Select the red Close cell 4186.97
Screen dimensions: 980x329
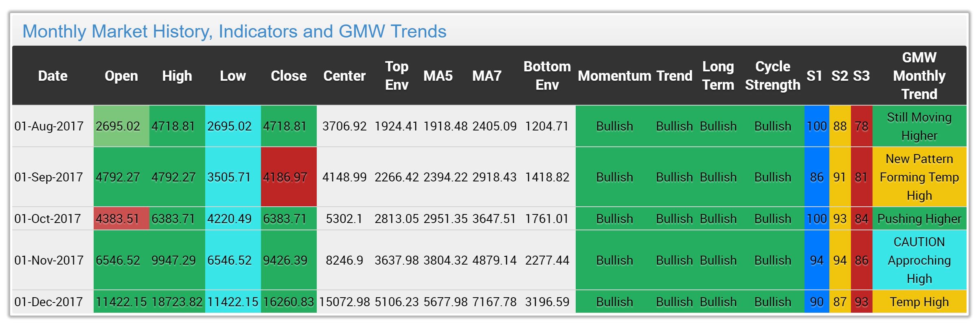click(289, 177)
